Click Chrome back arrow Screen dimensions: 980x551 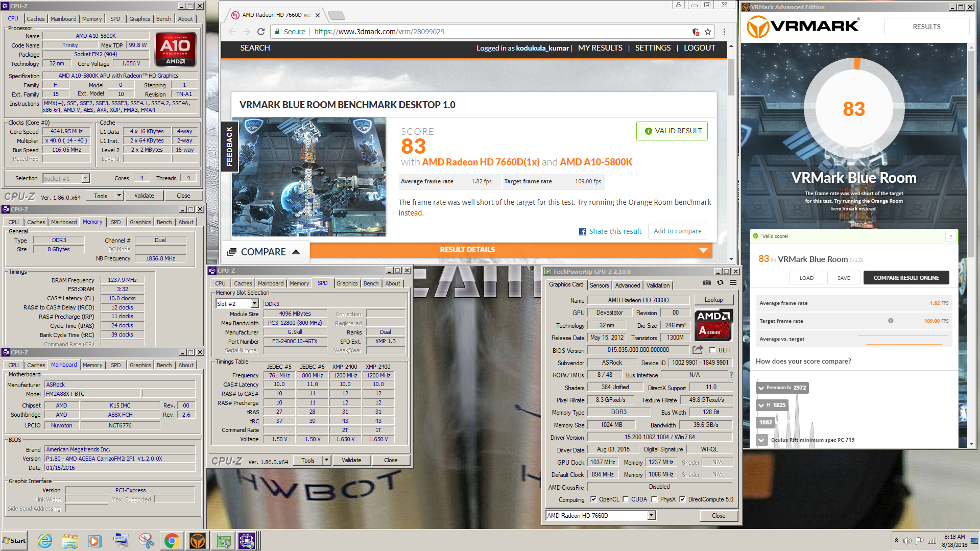(232, 32)
